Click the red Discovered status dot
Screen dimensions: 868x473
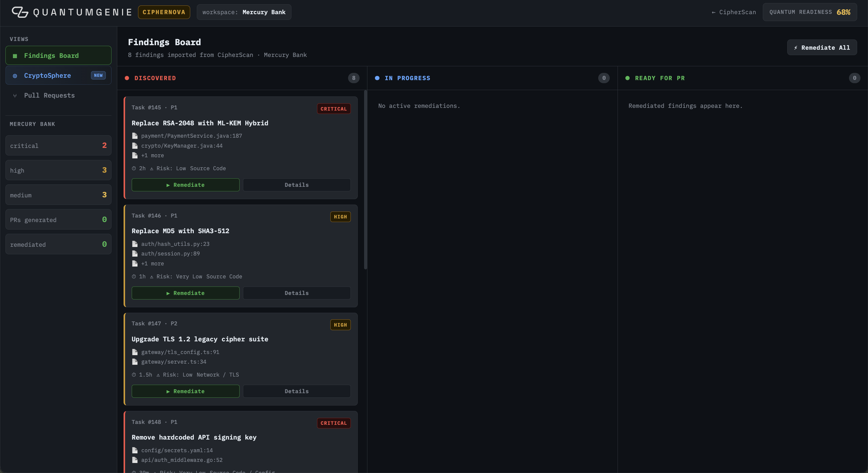coord(127,78)
